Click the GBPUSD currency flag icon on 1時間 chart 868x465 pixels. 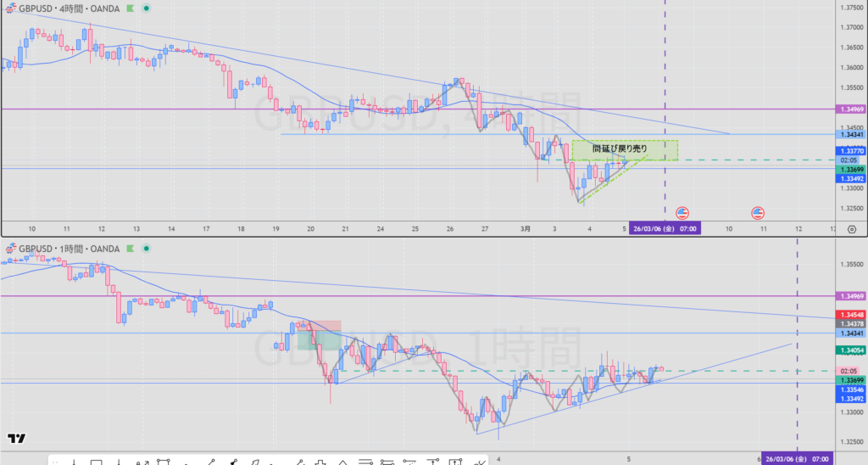10,248
